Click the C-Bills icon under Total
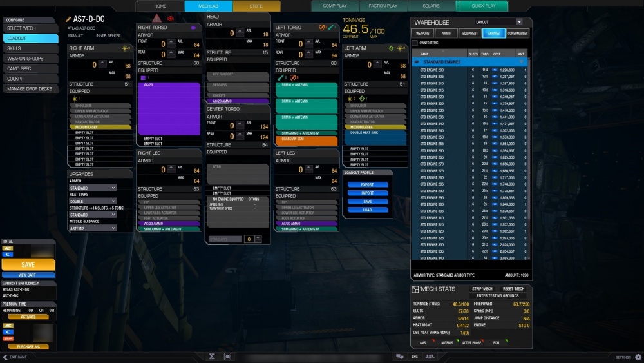 (x=7, y=255)
